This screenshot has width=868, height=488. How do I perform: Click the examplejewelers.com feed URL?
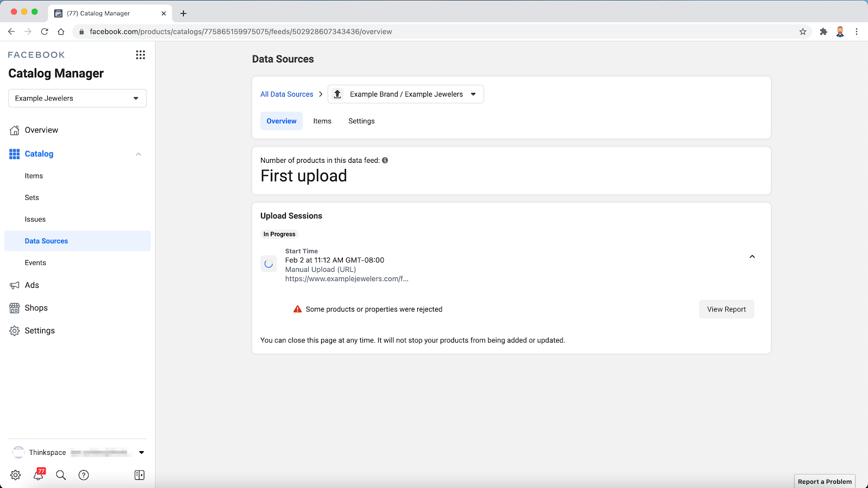pyautogui.click(x=347, y=279)
